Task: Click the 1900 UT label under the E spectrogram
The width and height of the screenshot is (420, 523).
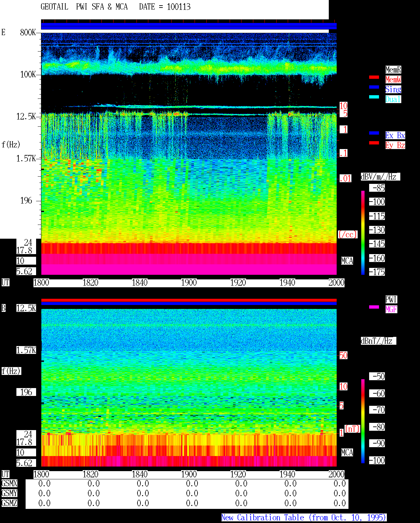Action: 189,283
